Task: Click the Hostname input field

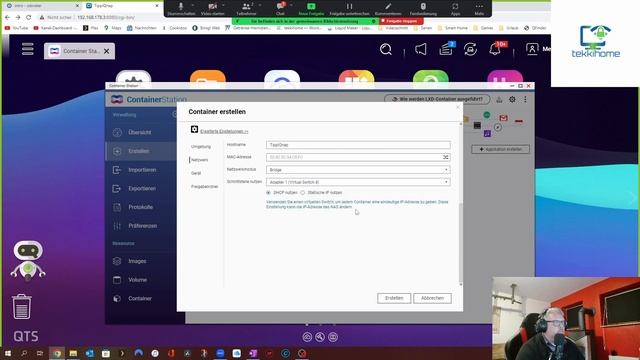Action: pos(358,145)
